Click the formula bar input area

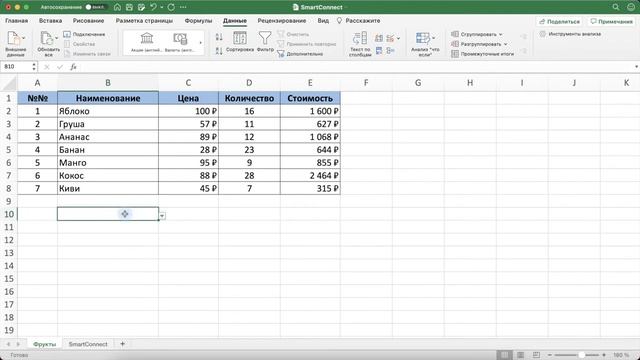[355, 67]
